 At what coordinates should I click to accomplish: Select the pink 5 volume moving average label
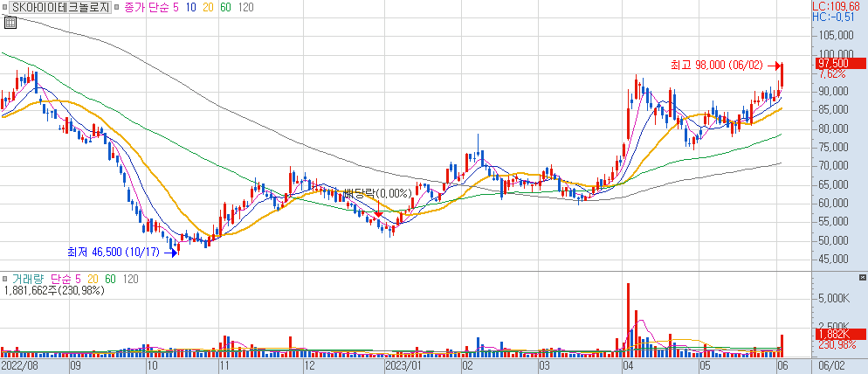[x=78, y=280]
